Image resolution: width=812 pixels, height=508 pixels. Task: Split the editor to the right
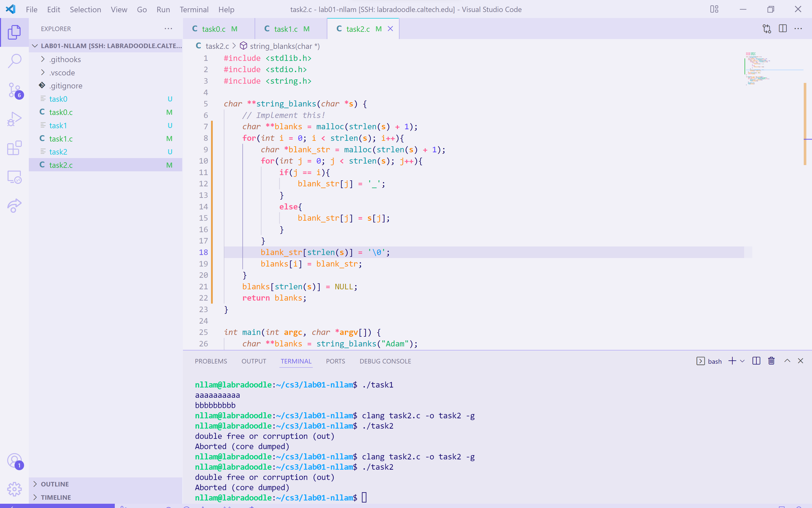coord(782,29)
